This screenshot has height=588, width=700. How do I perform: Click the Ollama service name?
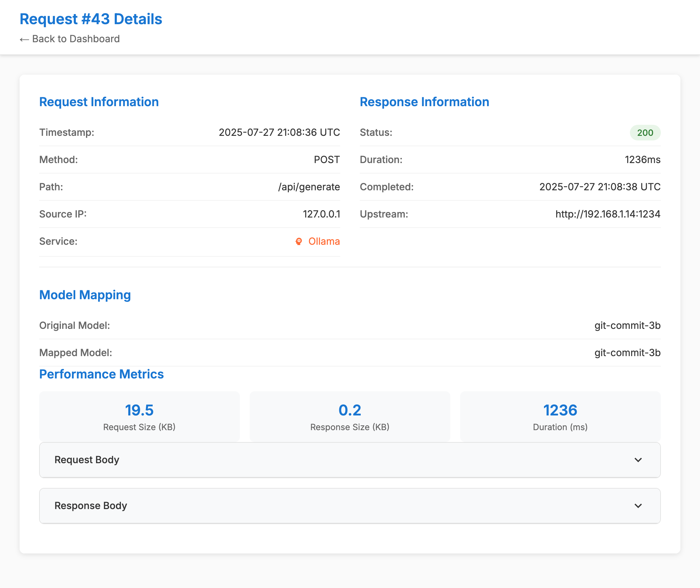pos(324,241)
